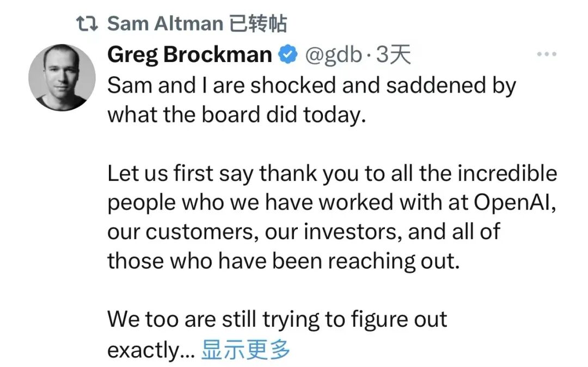Click the 'our customers, our investors' line

coord(304,231)
